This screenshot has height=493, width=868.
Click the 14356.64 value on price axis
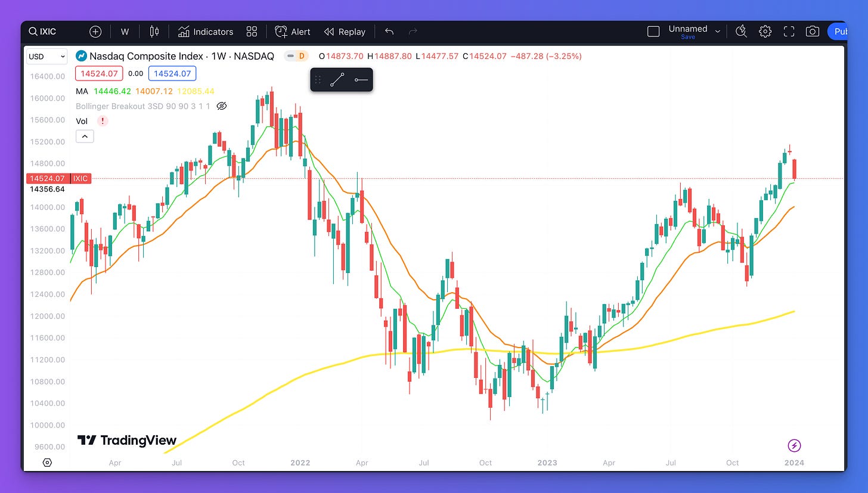tap(47, 189)
